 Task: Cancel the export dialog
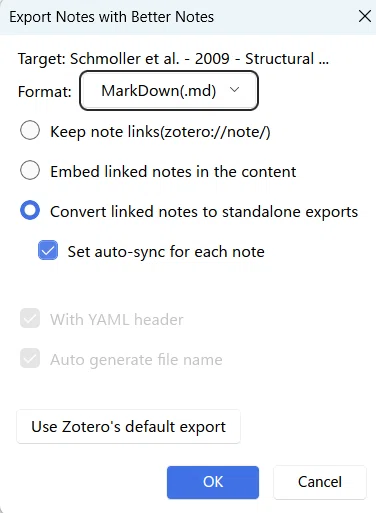pyautogui.click(x=320, y=482)
